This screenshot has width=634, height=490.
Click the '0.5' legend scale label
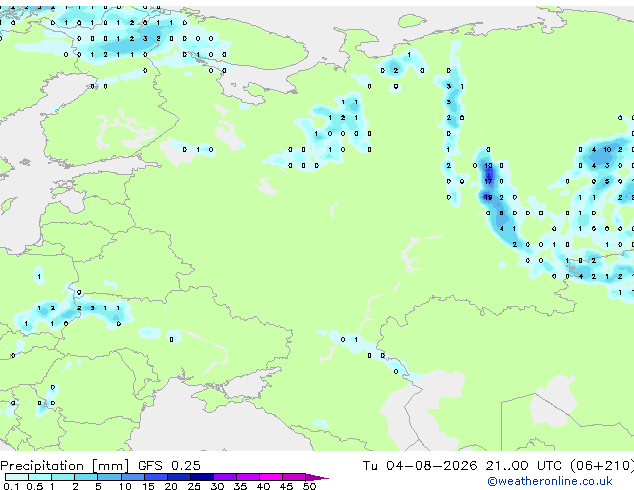pos(35,486)
